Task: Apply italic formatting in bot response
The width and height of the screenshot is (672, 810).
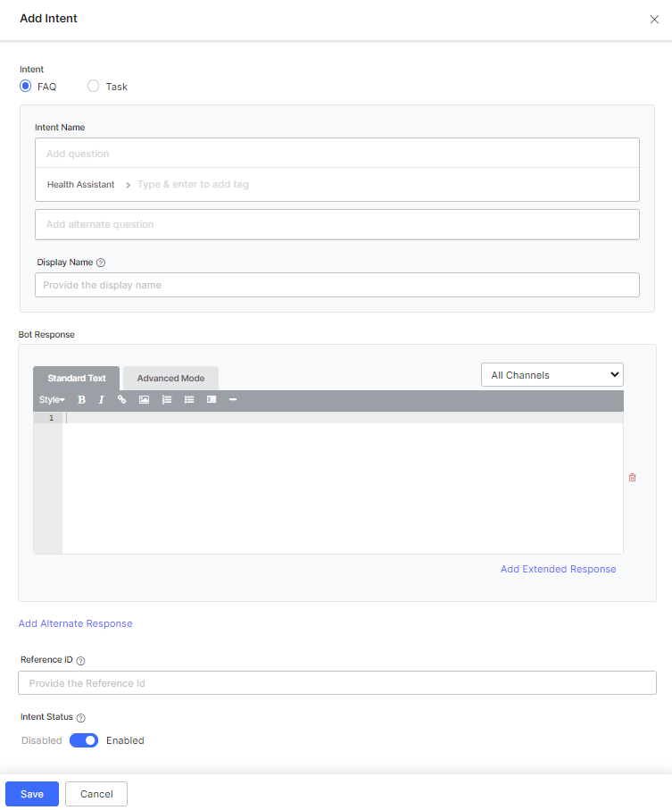Action: point(101,400)
